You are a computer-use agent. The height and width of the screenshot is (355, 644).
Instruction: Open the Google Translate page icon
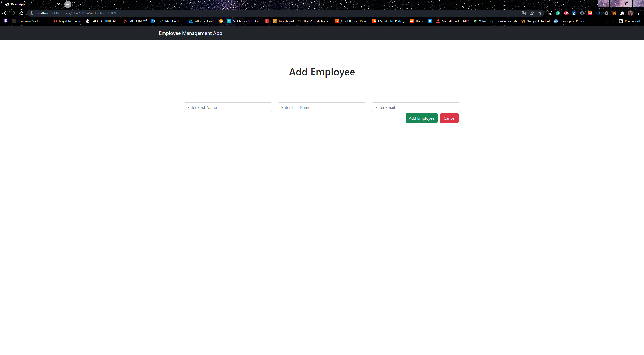point(524,13)
